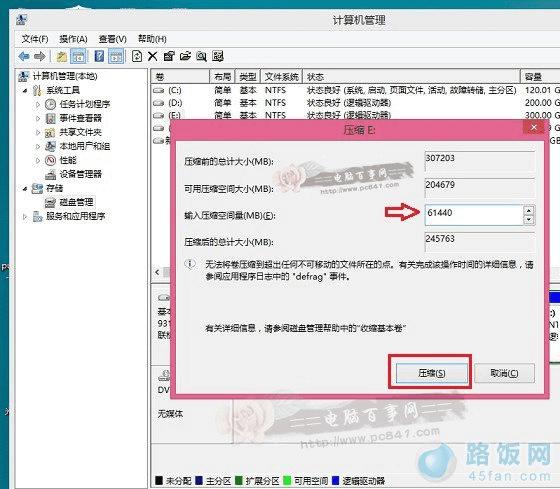Open the 查看(V) menu
The image size is (560, 489).
[x=112, y=39]
